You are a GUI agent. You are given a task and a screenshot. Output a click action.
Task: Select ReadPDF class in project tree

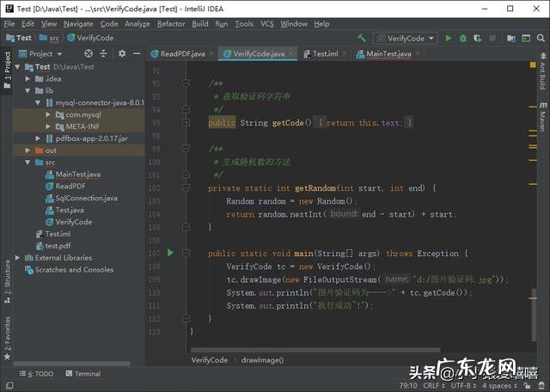tap(65, 186)
